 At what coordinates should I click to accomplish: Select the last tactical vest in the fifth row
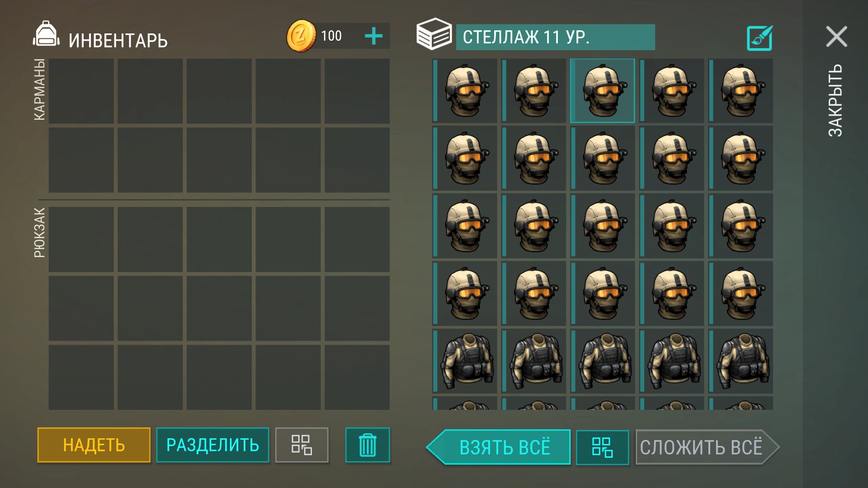tap(741, 361)
